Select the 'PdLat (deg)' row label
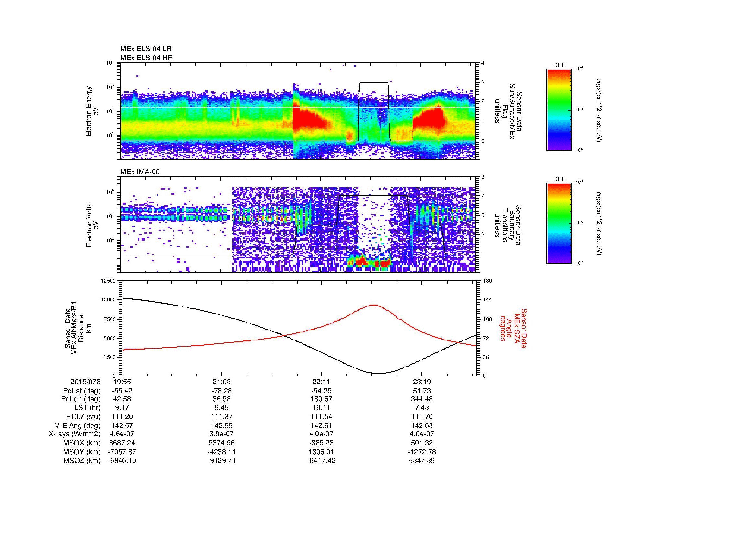Image resolution: width=756 pixels, height=534 pixels. click(82, 391)
